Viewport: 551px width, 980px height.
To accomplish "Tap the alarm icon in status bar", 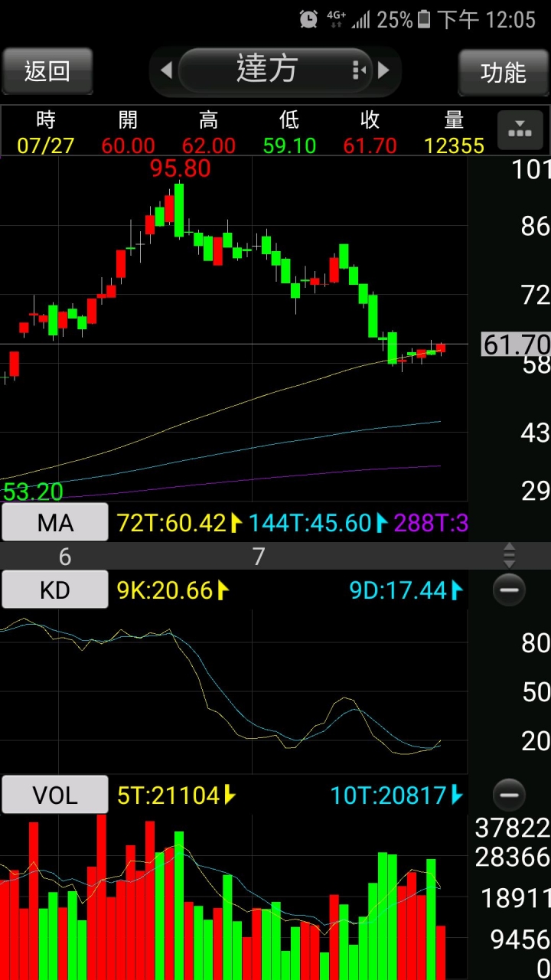I will point(308,19).
